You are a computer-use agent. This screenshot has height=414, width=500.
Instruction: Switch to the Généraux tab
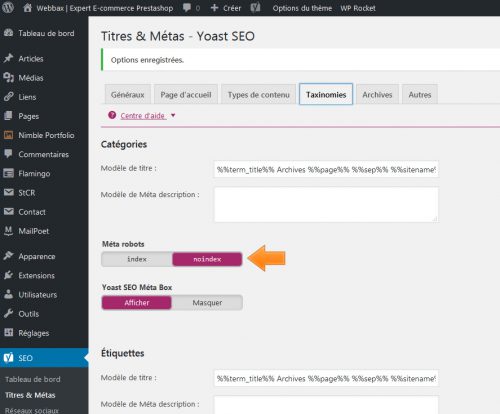click(128, 95)
